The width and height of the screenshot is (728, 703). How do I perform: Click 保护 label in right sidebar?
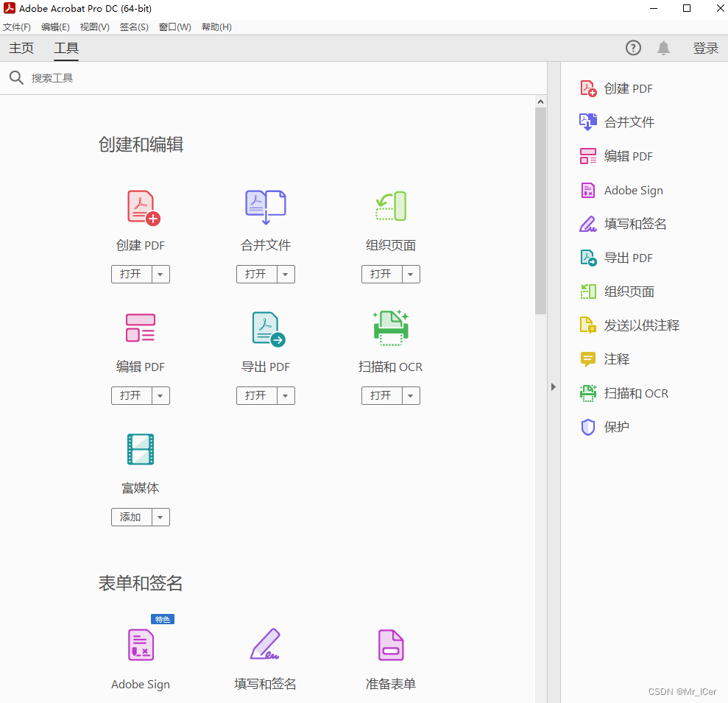coord(617,427)
